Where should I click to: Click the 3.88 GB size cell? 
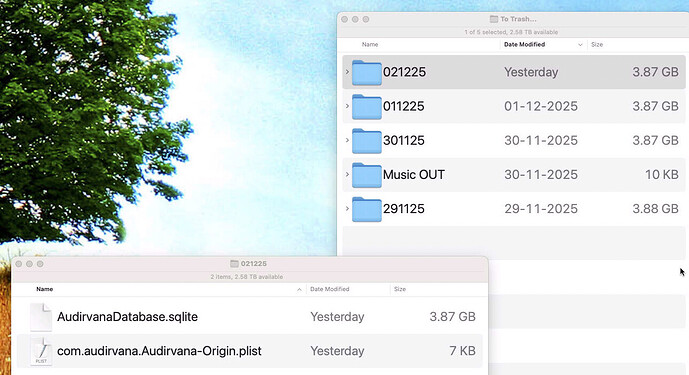(655, 209)
